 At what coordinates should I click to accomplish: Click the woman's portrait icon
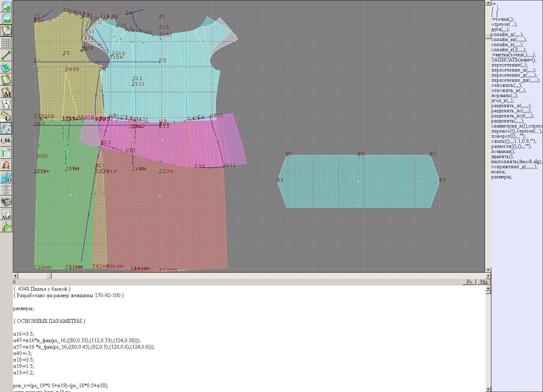6,165
